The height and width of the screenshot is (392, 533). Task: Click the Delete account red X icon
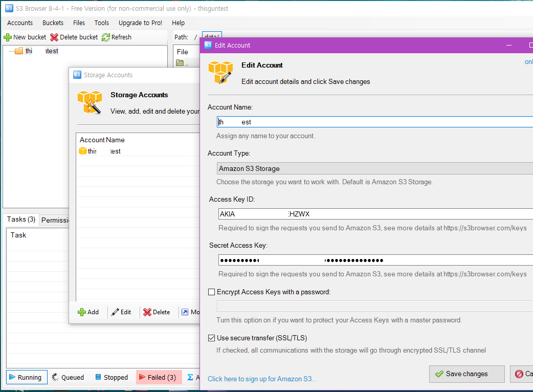147,312
